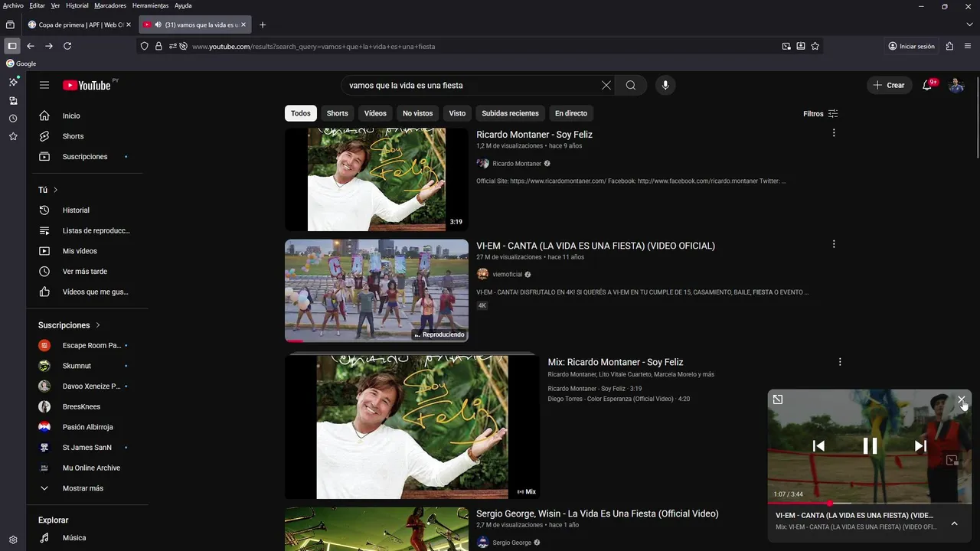Open options for Mix: Ricardo Montaner result
The height and width of the screenshot is (551, 980).
coord(840,362)
